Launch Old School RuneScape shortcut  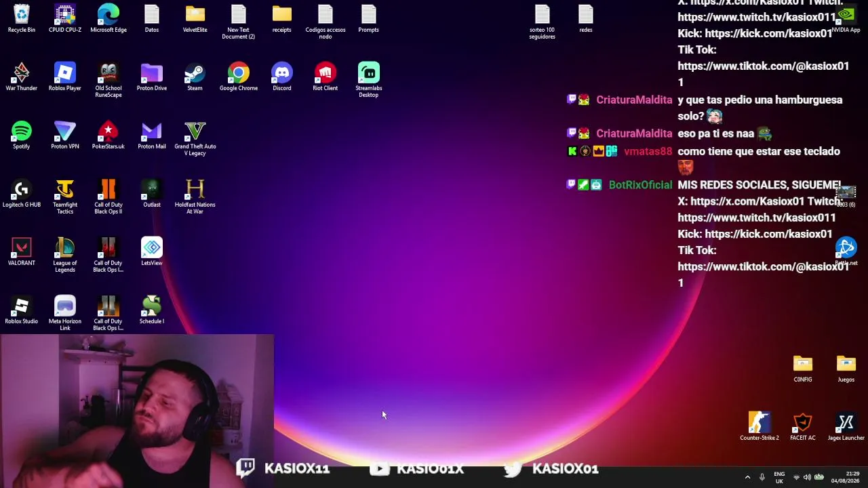[x=108, y=80]
